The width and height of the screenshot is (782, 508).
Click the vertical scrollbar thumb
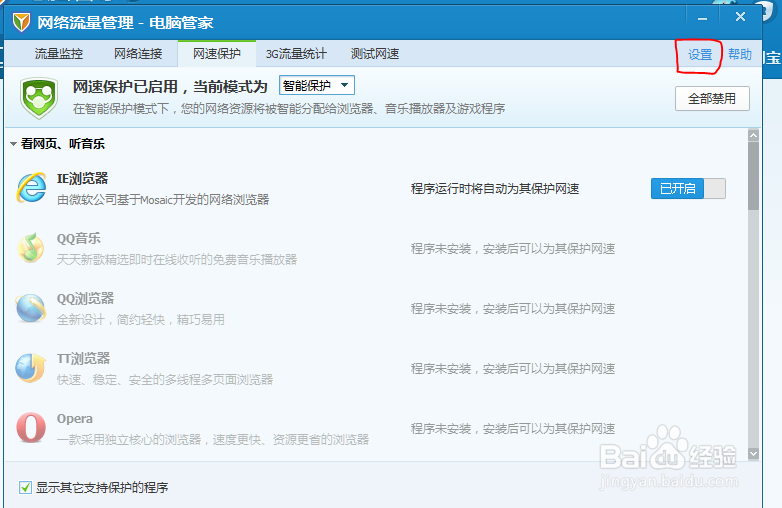(754, 176)
